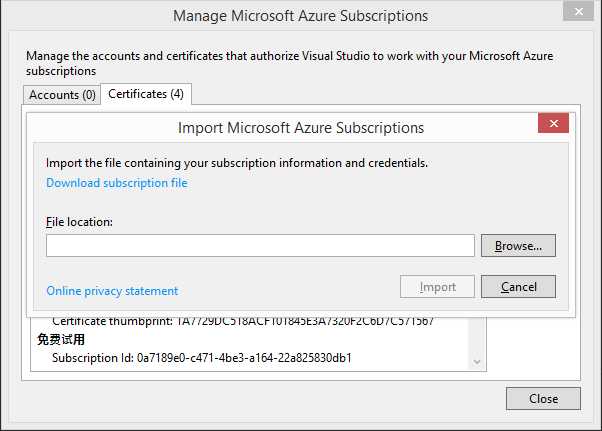
Task: Open the Online privacy statement link
Action: point(112,291)
